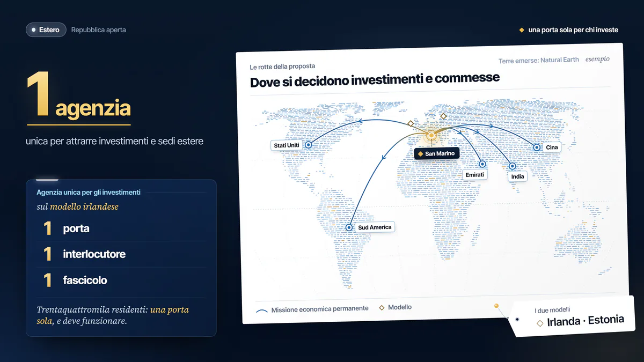Click the "Trentaquattromila residenti" closing sentence
Screen dimensions: 644x362
(x=113, y=315)
